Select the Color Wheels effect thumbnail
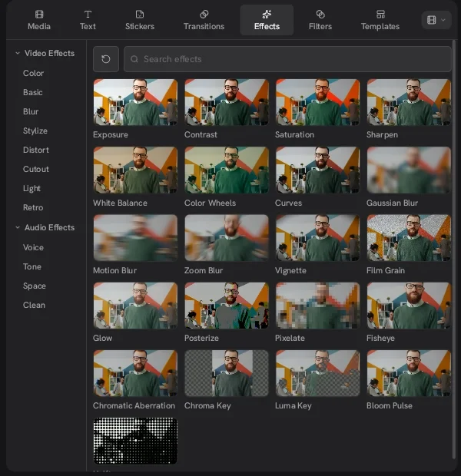461x476 pixels. (227, 170)
